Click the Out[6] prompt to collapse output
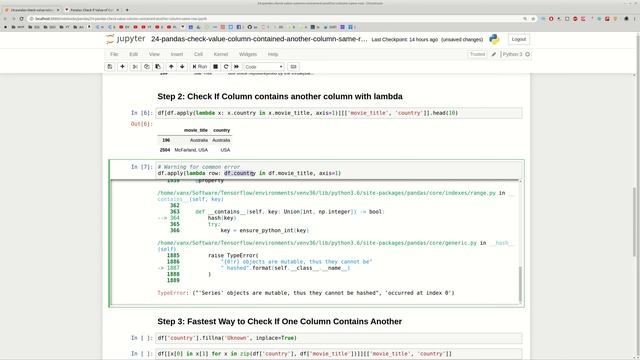Screen dimensions: 640x360 pyautogui.click(x=142, y=124)
